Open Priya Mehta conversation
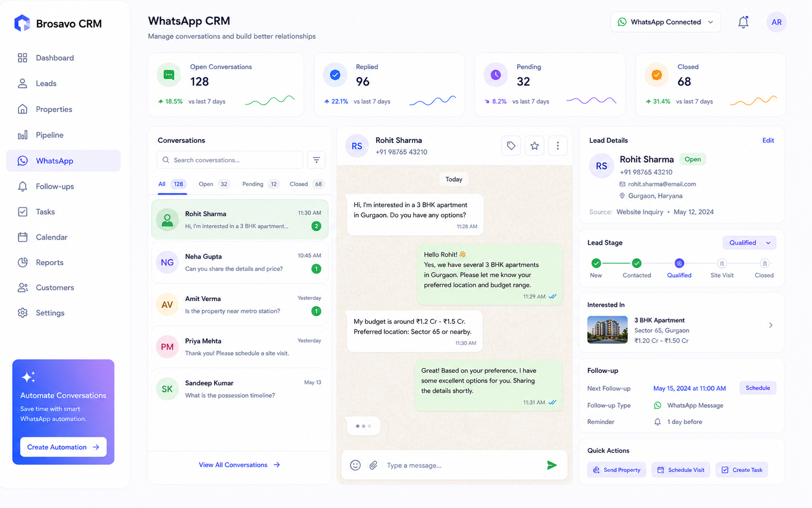Screen dimensions: 812x508 pyautogui.click(x=240, y=347)
